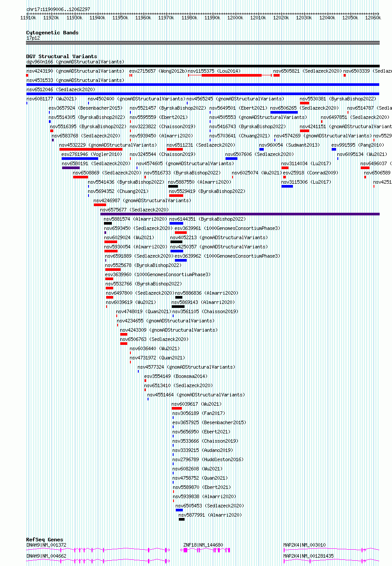The width and height of the screenshot is (392, 566).
Task: Open nsv5939450 (Almarri2020)
Action: point(161,136)
